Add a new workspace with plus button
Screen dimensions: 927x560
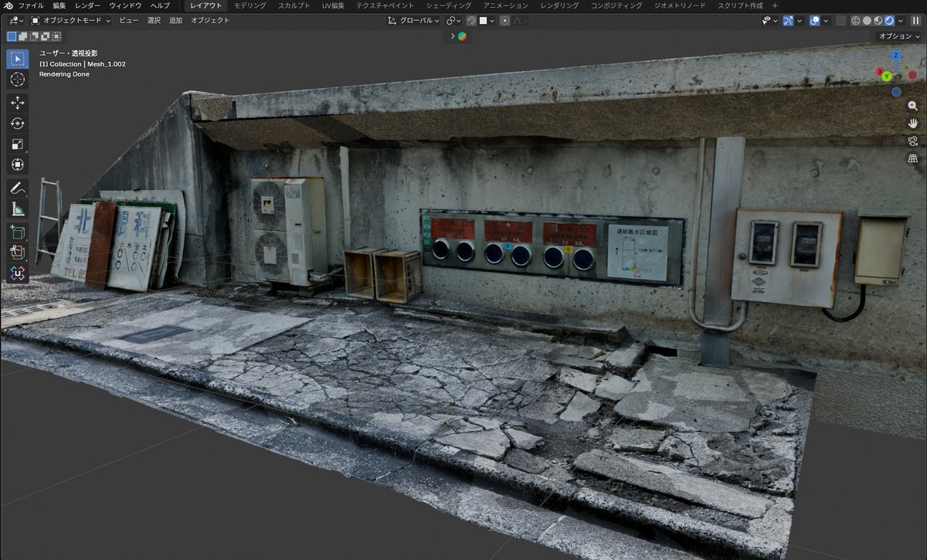[x=776, y=5]
